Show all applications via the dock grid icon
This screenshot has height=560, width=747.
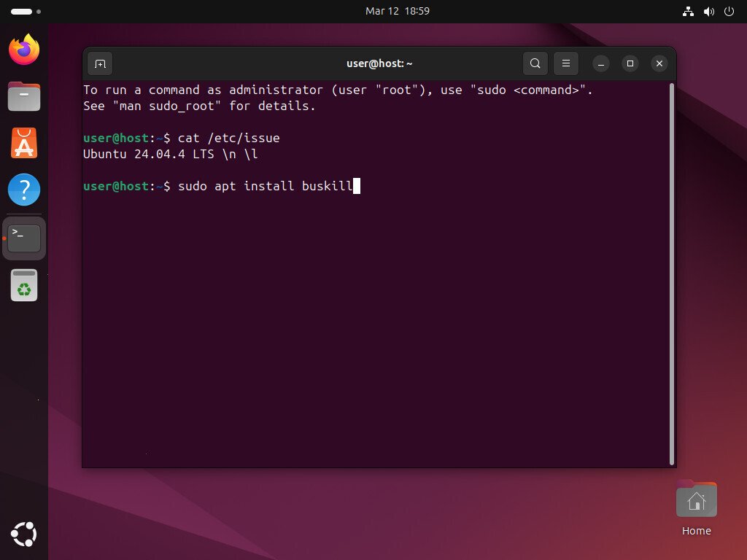click(x=24, y=534)
